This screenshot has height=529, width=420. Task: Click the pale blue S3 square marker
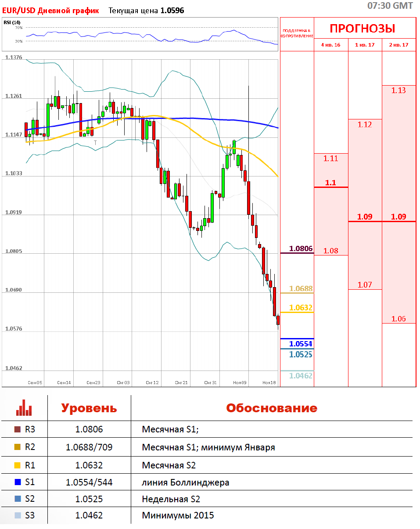[18, 515]
